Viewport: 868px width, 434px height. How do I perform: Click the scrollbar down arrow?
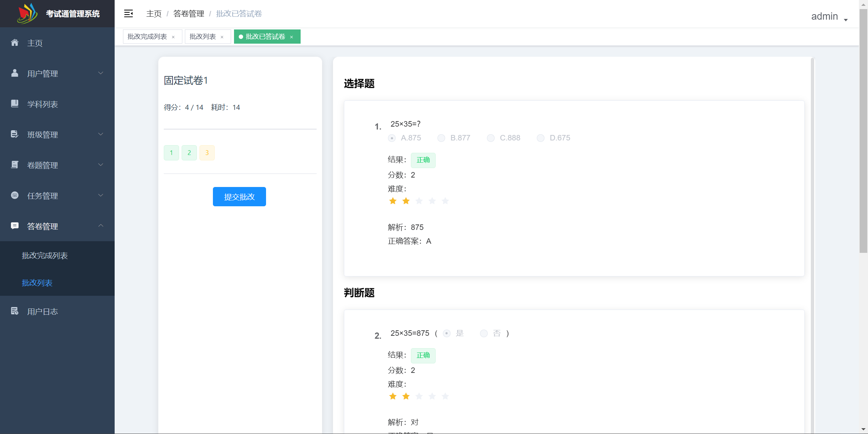pyautogui.click(x=863, y=430)
